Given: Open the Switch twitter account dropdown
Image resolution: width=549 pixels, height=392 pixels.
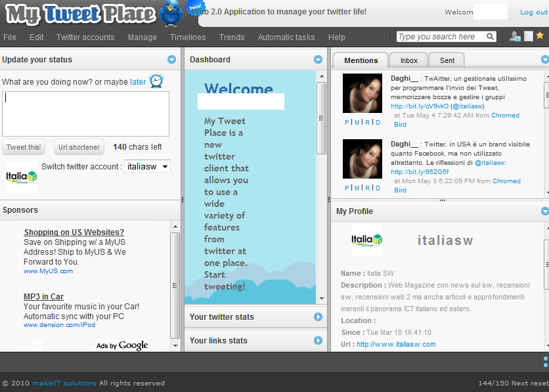Looking at the screenshot, I should (147, 166).
